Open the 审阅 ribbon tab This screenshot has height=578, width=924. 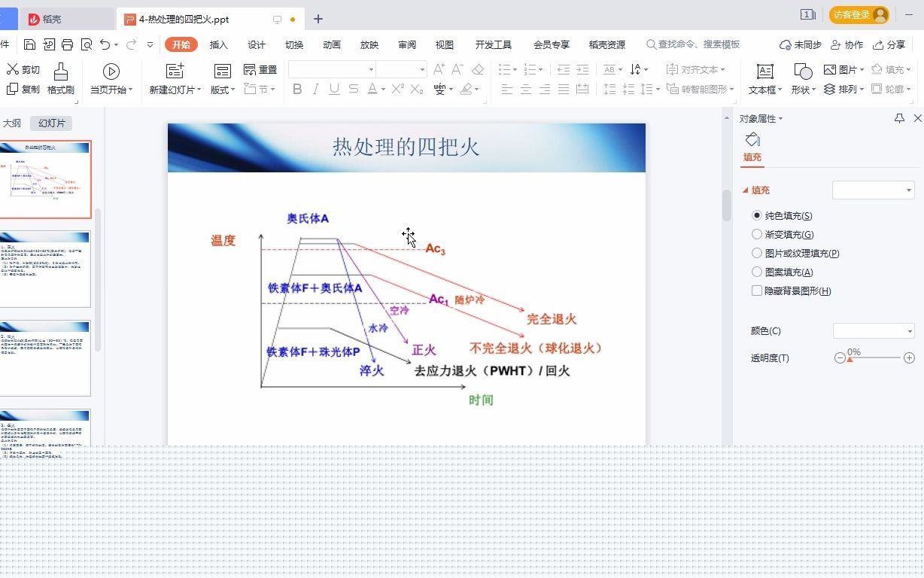coord(407,44)
